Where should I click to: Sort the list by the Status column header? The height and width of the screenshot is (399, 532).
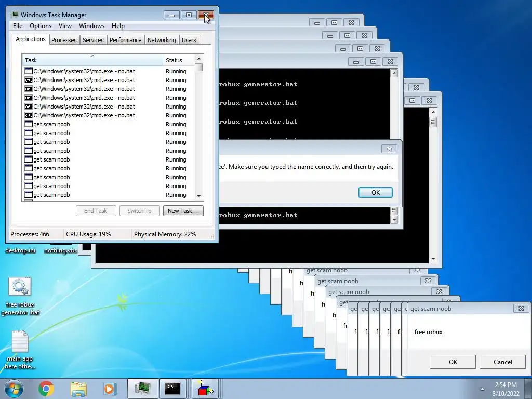tap(179, 60)
